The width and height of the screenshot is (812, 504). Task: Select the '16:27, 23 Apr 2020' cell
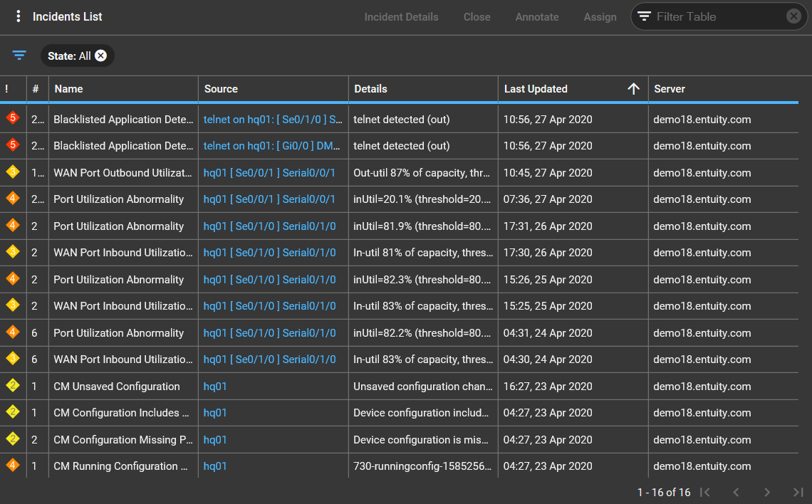point(573,387)
